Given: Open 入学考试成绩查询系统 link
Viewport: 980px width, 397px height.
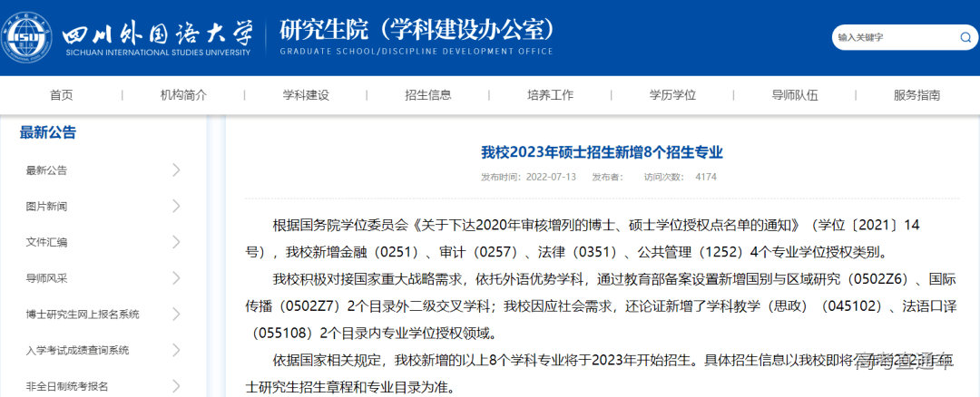Looking at the screenshot, I should pos(77,350).
